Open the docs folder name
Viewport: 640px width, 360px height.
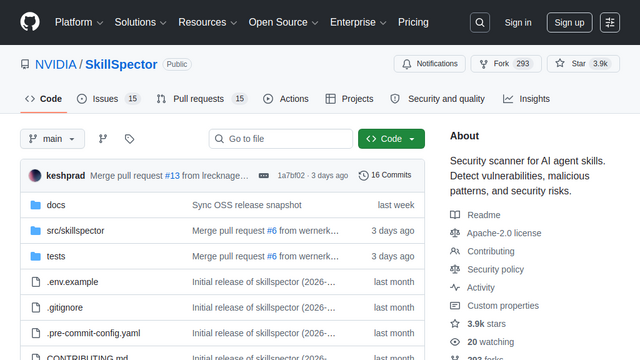56,205
